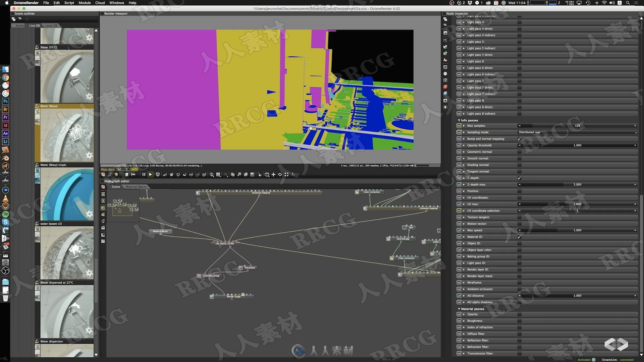Toggle the Material ID checkbox
Screen dimensions: 644x362
519,236
